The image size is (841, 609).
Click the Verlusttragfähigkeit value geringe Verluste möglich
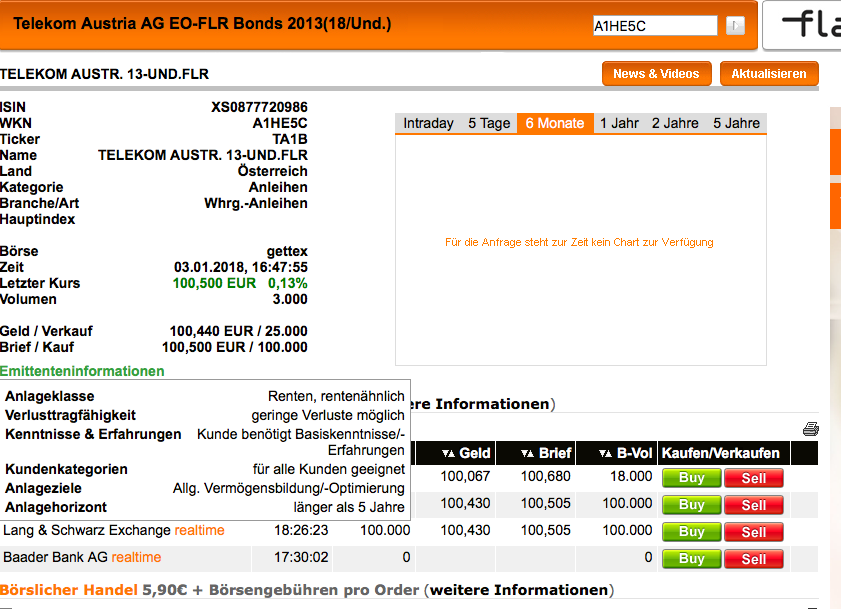(328, 416)
